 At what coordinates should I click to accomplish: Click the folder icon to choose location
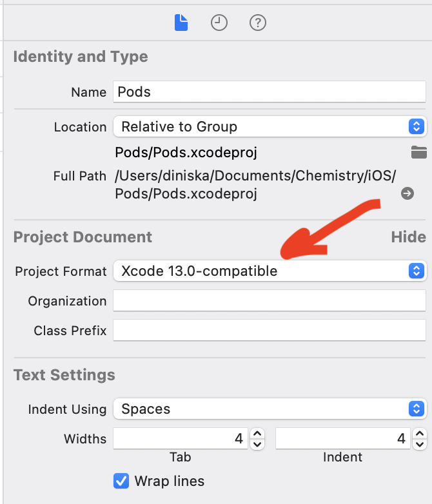click(x=419, y=152)
